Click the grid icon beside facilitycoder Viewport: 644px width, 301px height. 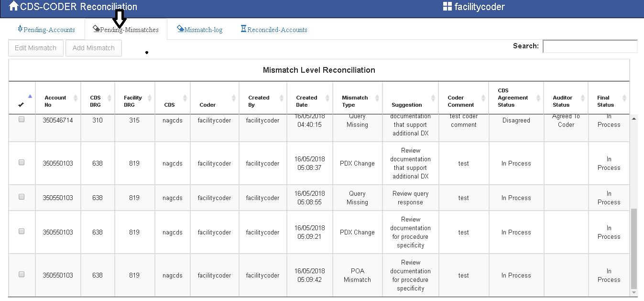(447, 7)
